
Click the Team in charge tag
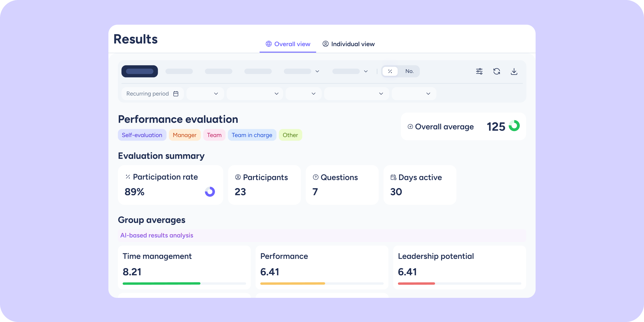click(252, 135)
